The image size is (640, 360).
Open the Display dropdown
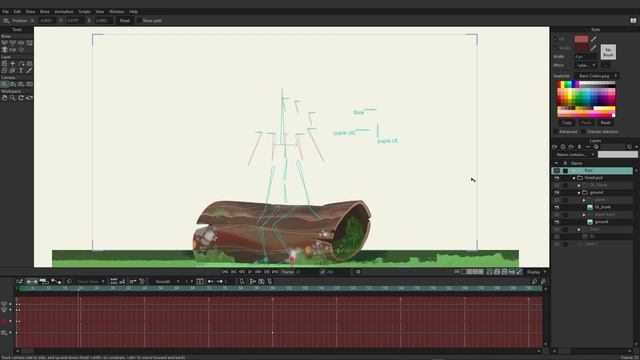coord(536,272)
